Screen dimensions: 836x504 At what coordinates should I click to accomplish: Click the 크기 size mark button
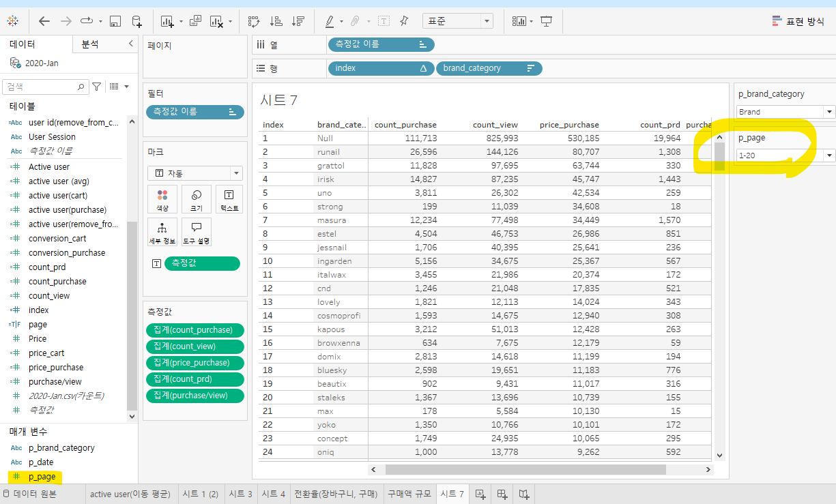[x=196, y=200]
